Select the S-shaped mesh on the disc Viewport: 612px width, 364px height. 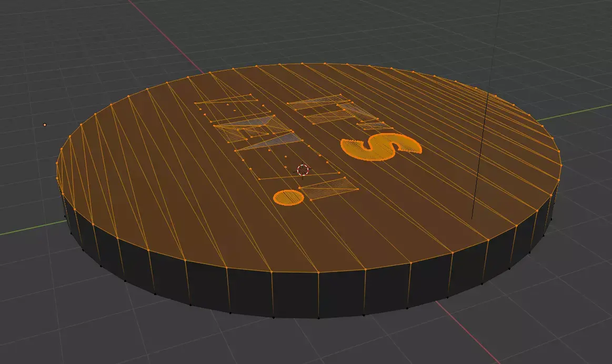381,147
